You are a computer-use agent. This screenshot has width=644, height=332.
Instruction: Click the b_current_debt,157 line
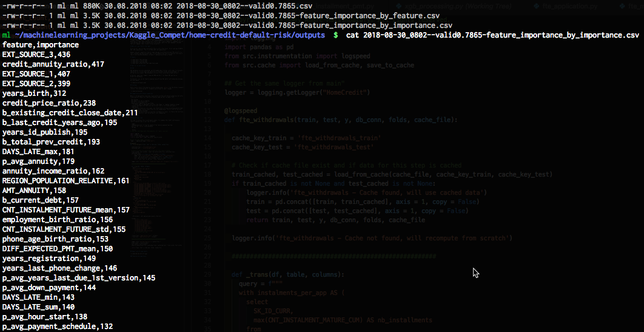41,200
